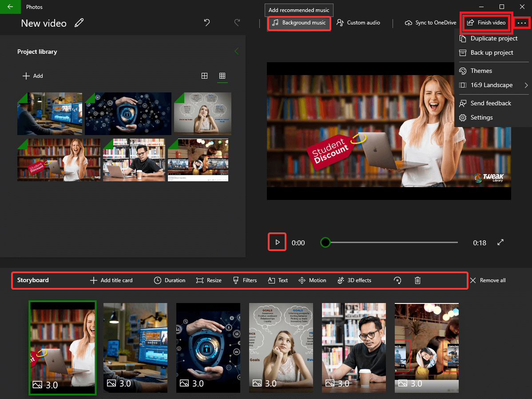The width and height of the screenshot is (532, 399).
Task: Select the last storyboard clip, cafe scene
Action: click(426, 348)
